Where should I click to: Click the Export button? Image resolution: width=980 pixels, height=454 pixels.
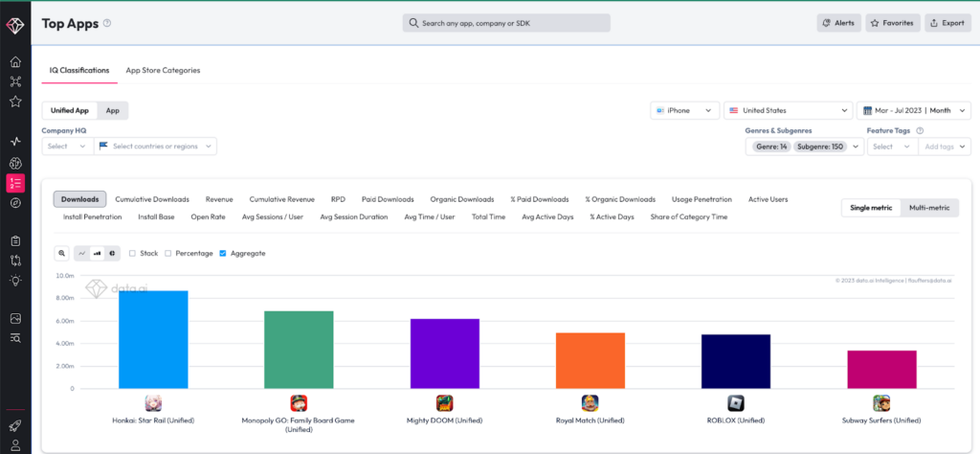point(947,23)
